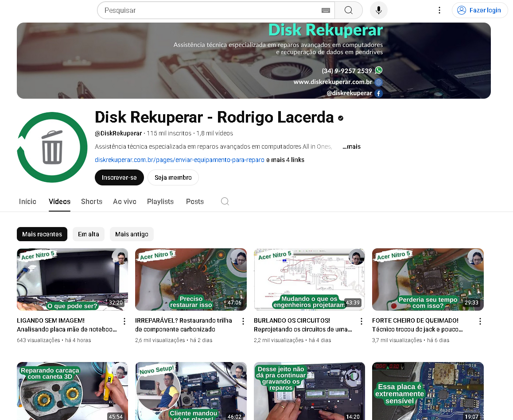Open the Playlists tab
Viewport: 513px width, 420px height.
[160, 202]
